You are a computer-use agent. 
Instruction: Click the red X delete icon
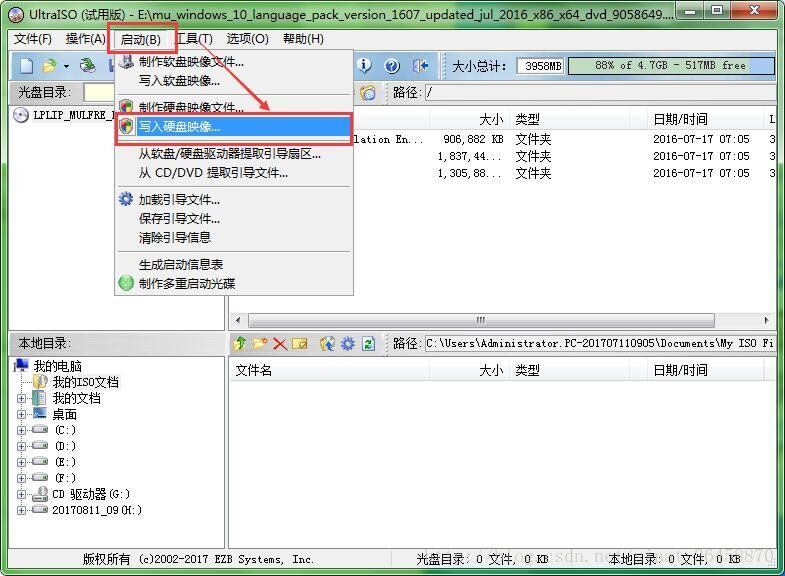[280, 344]
